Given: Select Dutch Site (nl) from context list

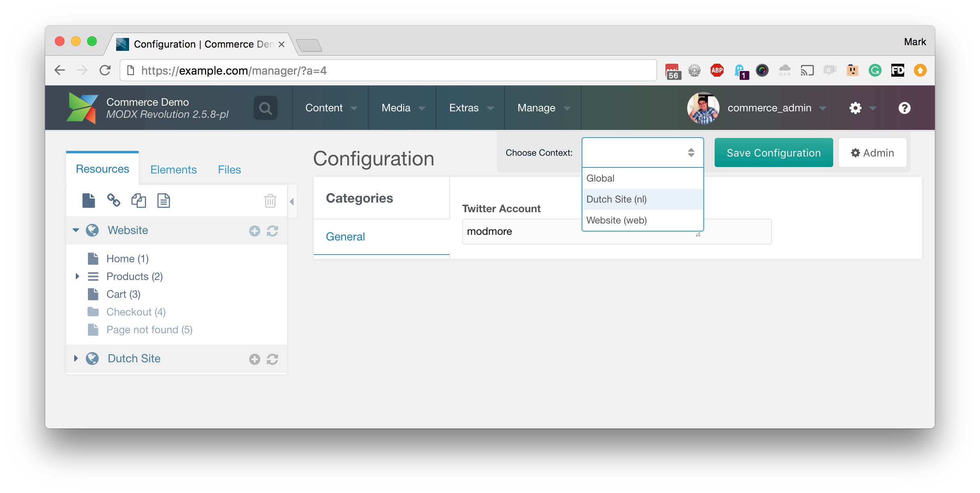Looking at the screenshot, I should click(x=642, y=199).
